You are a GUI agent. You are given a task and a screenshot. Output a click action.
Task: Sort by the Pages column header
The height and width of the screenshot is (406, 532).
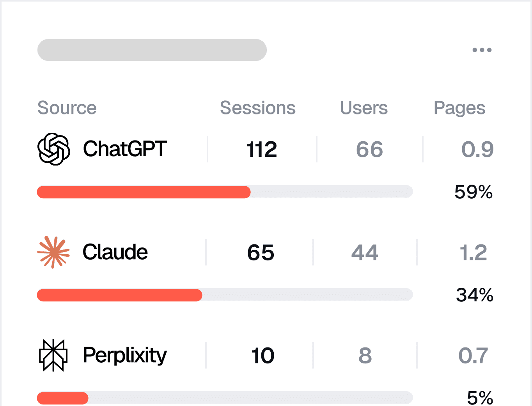459,109
